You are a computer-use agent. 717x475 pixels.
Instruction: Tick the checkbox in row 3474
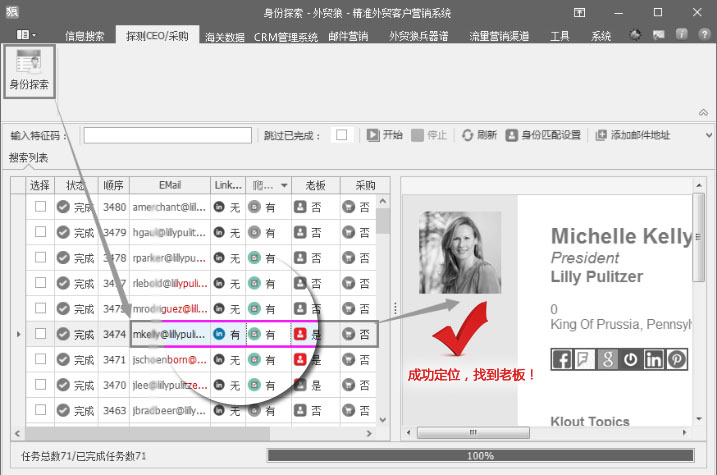click(40, 334)
